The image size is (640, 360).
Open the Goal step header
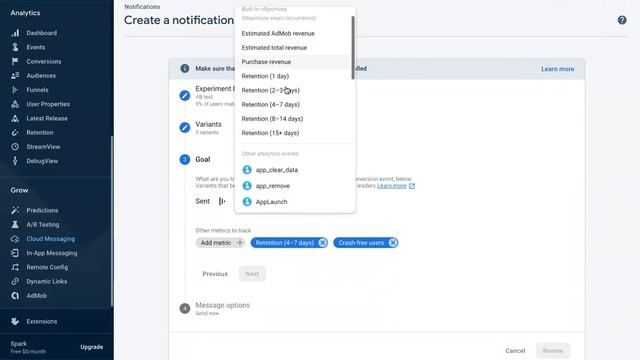[x=203, y=160]
